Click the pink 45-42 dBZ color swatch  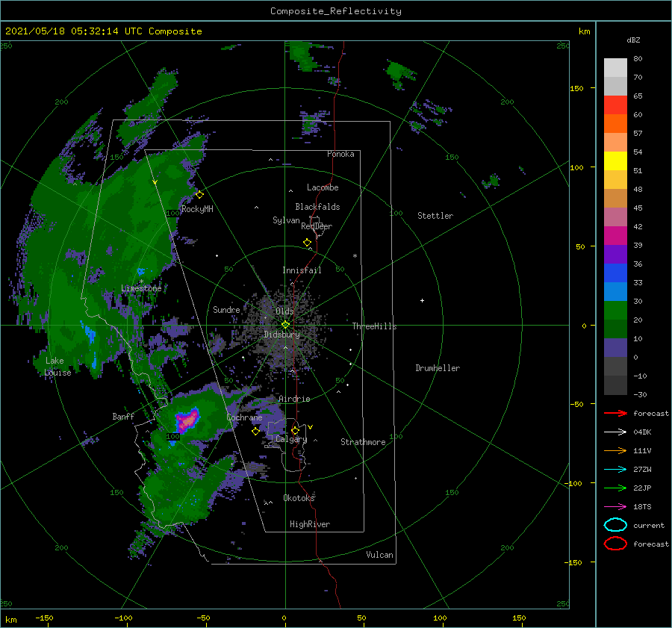(x=615, y=217)
